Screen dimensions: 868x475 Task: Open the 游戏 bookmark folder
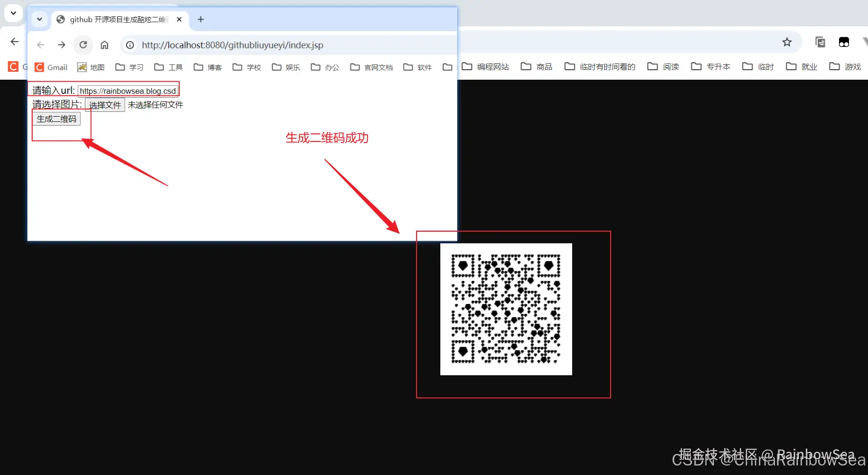(845, 66)
